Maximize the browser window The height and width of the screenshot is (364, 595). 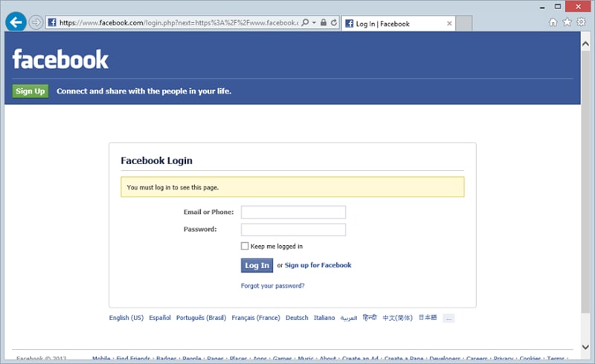point(557,7)
